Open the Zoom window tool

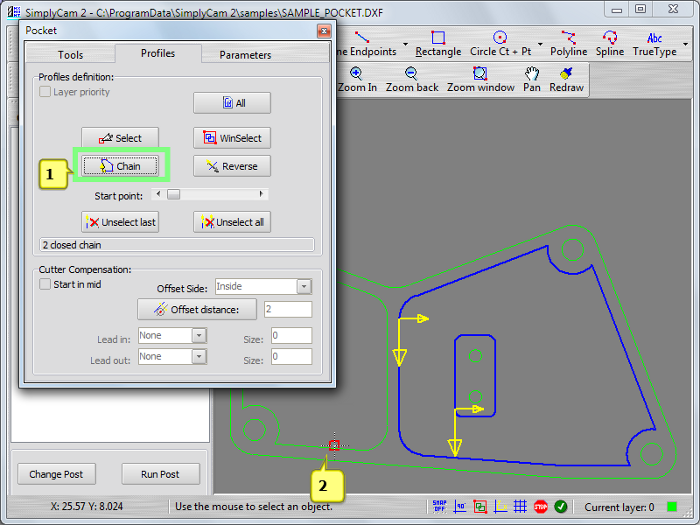(x=480, y=80)
